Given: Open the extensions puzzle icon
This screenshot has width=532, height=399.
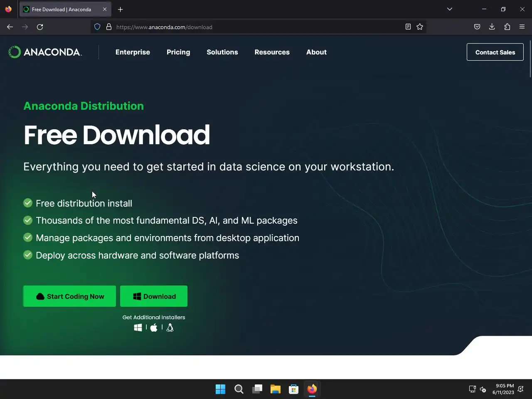Looking at the screenshot, I should click(507, 27).
